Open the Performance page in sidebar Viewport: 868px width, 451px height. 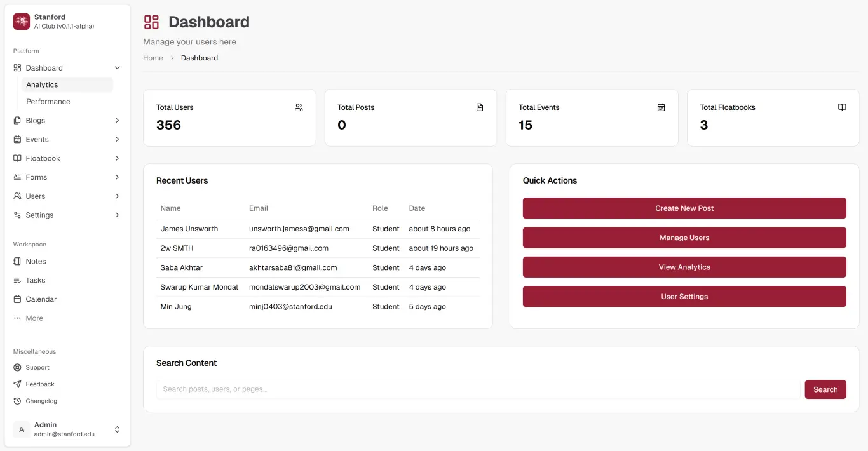(48, 101)
